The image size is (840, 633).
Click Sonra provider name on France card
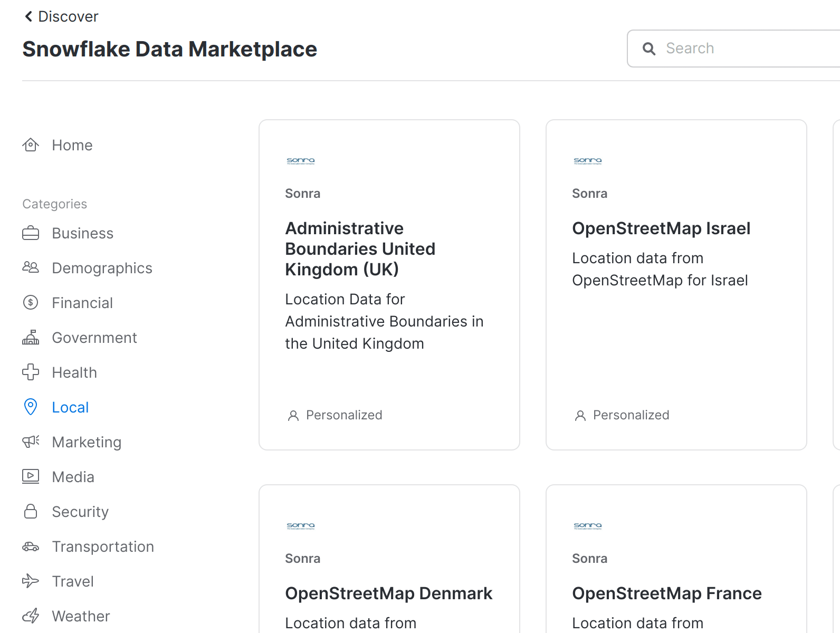pyautogui.click(x=590, y=559)
